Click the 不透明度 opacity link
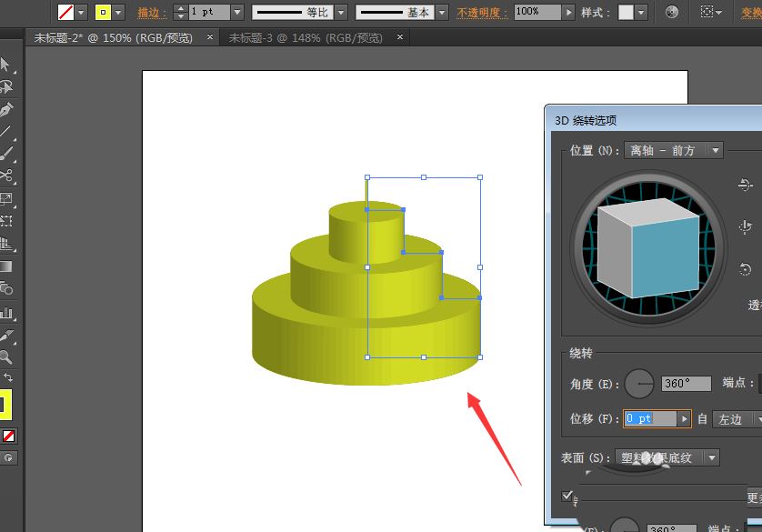762x532 pixels. pyautogui.click(x=481, y=13)
